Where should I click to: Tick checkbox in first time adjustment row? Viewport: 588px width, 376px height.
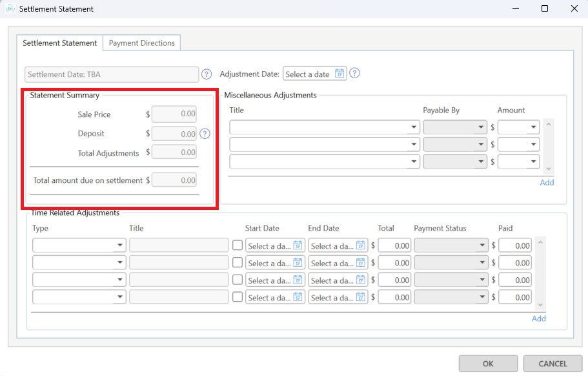click(x=238, y=245)
